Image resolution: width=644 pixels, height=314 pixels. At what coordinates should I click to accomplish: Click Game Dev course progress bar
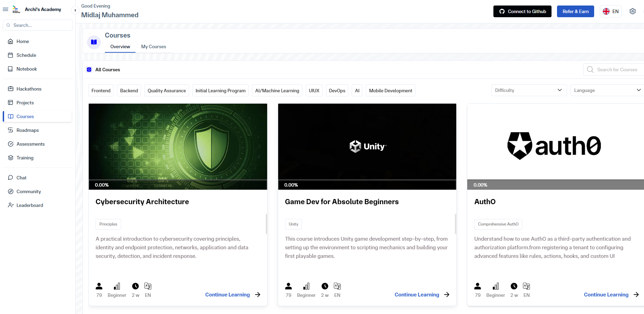coord(367,185)
